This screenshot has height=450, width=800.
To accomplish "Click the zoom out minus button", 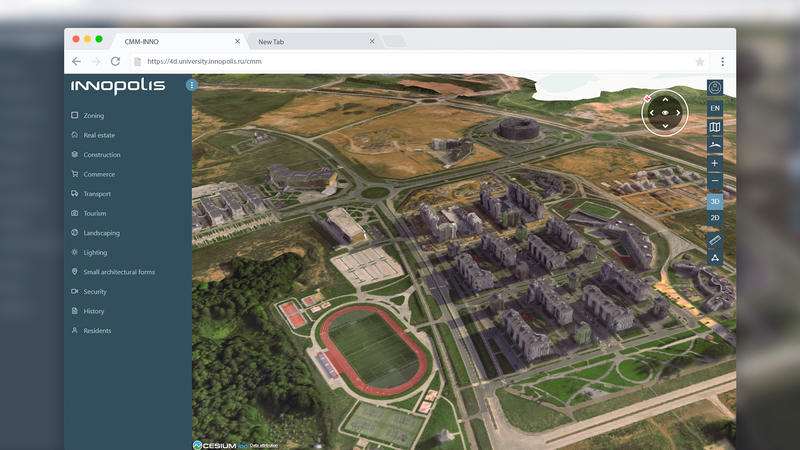I will point(715,182).
